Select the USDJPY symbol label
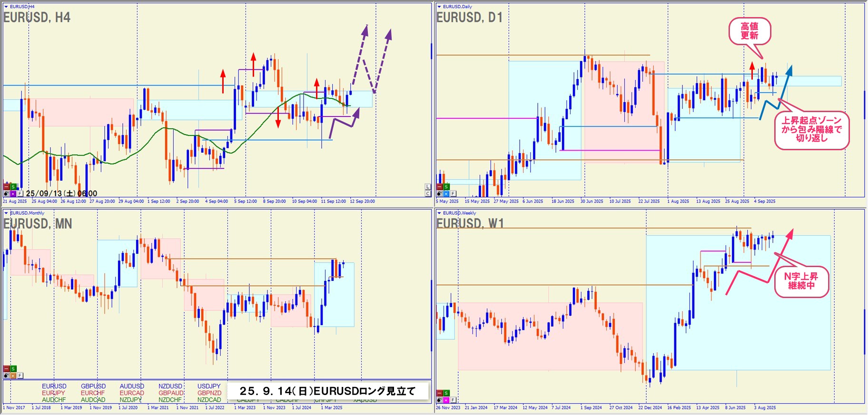Screen dimensions: 868x415 click(209, 386)
